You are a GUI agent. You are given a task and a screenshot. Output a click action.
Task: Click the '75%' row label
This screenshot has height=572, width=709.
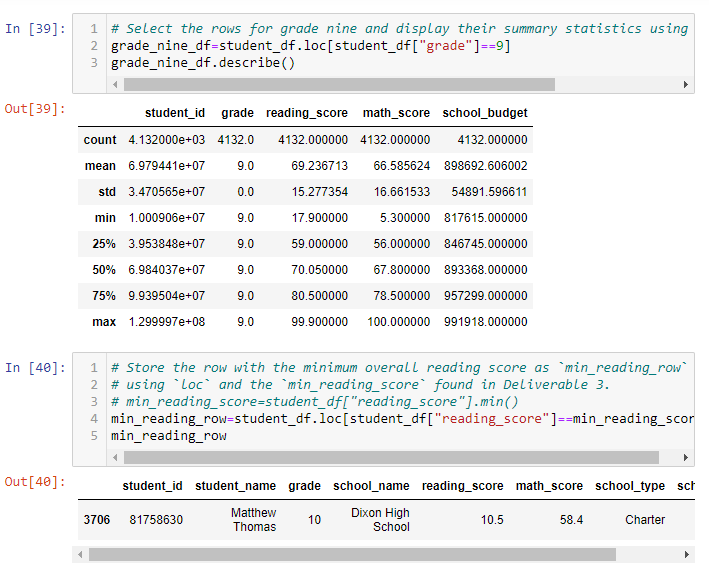(104, 296)
